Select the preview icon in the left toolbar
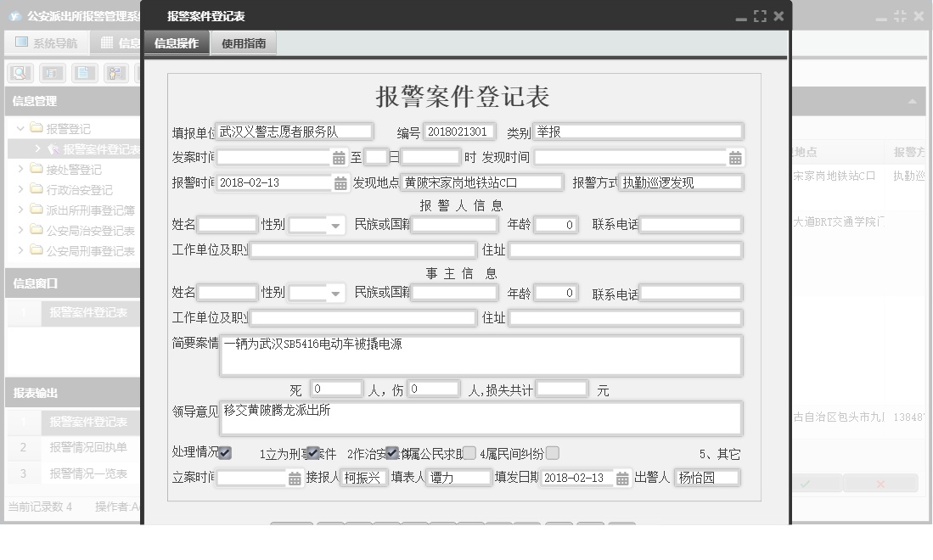933x560 pixels. 21,72
